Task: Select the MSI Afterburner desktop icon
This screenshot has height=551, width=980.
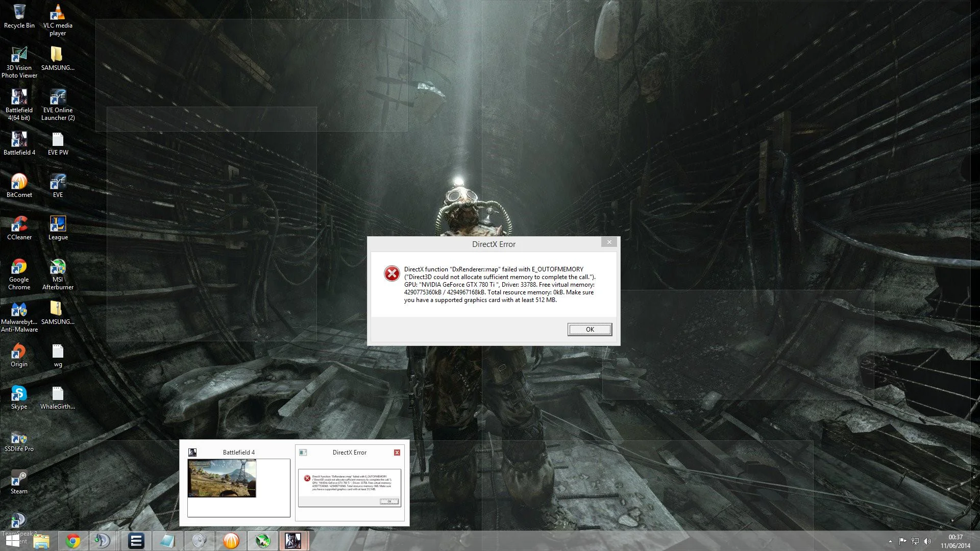Action: (58, 274)
